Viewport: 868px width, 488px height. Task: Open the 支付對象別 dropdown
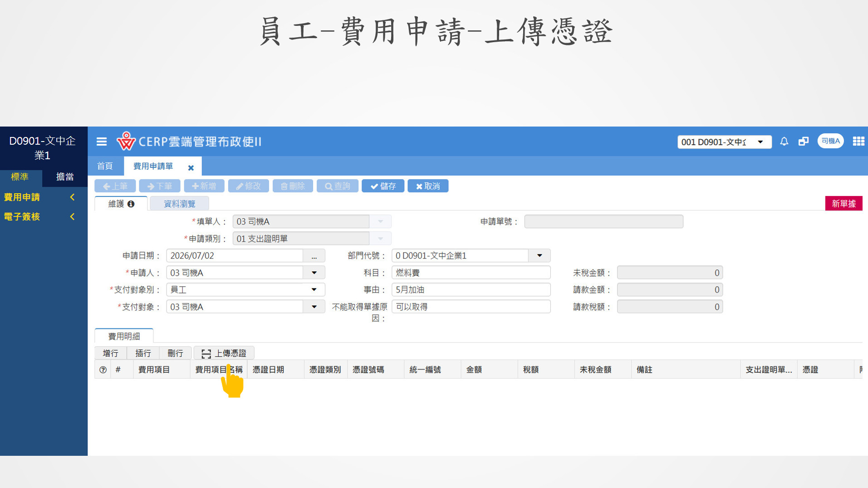point(314,290)
